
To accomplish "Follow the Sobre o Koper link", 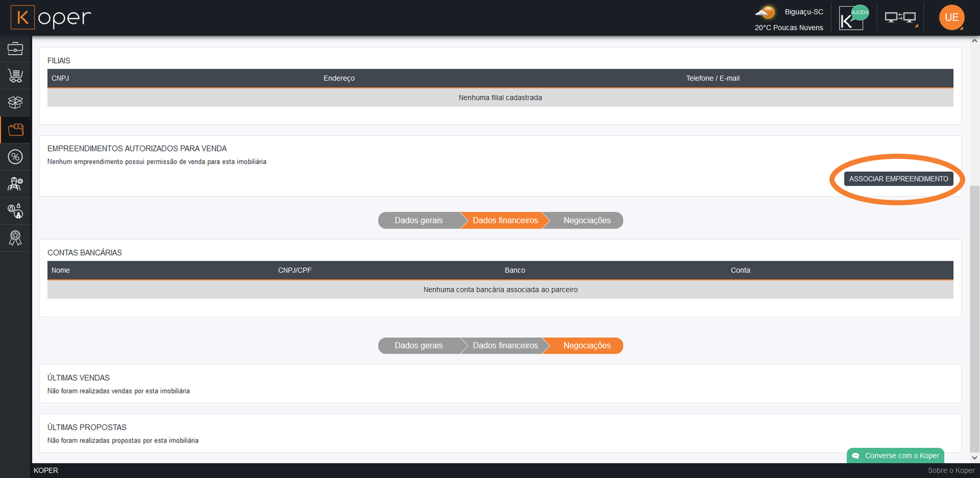I will 951,471.
